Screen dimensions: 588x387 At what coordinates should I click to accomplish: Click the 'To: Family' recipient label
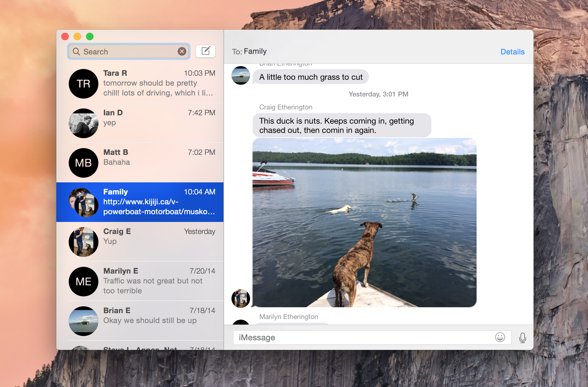tap(249, 51)
